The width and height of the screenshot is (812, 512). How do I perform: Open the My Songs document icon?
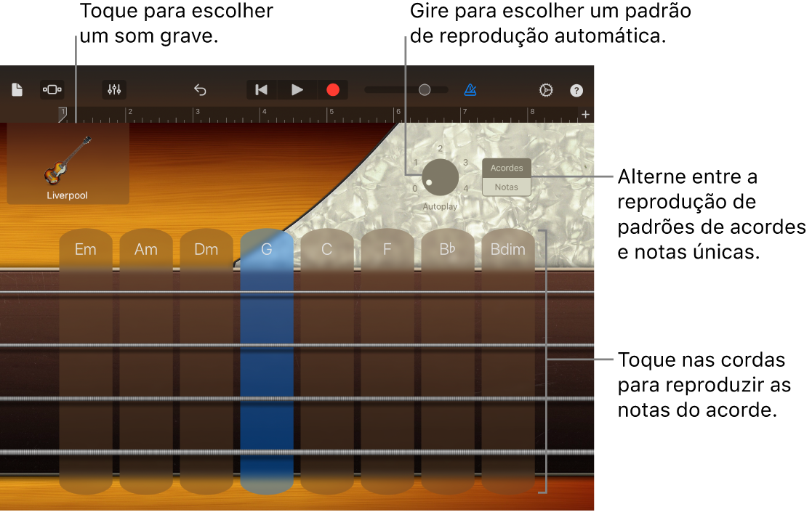(x=18, y=89)
